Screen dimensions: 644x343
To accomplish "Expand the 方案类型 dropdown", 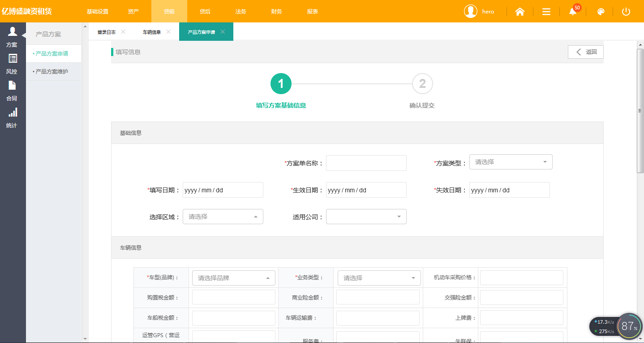I will (x=511, y=162).
